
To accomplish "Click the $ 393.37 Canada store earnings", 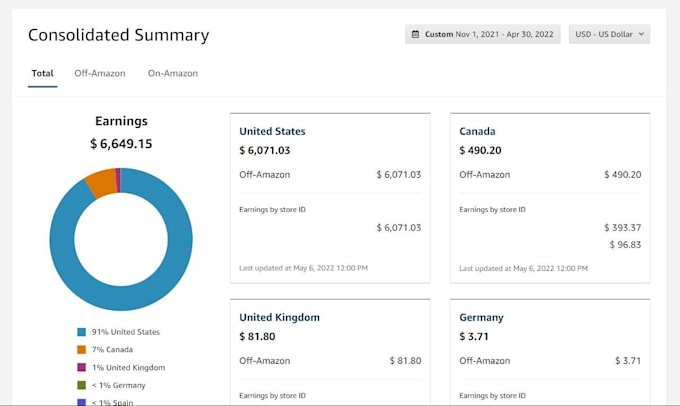I will tap(623, 228).
